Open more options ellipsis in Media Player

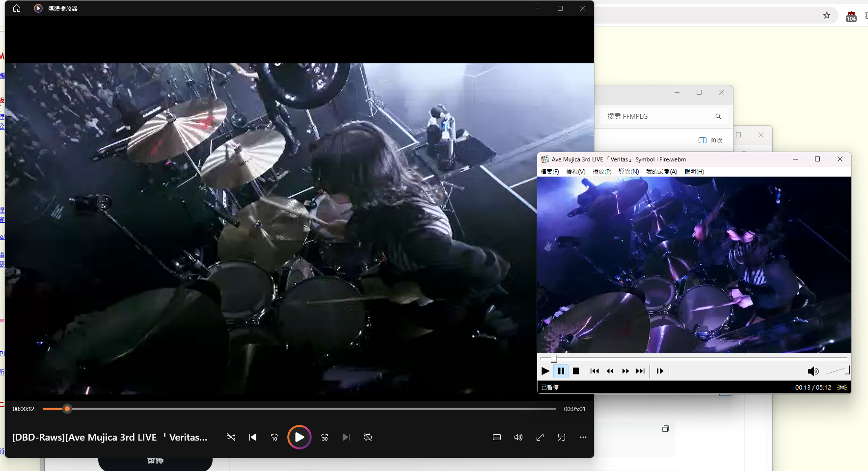click(x=583, y=437)
